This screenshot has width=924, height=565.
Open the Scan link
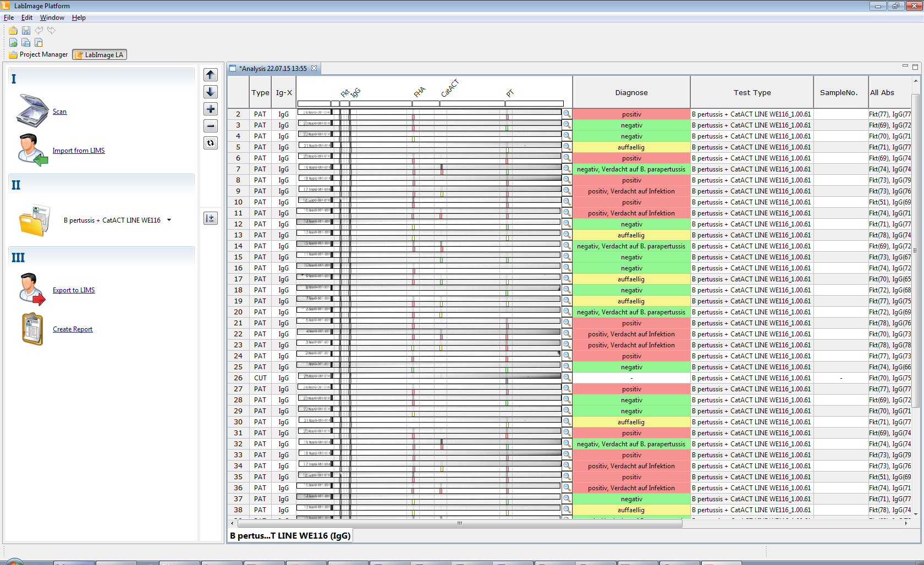pyautogui.click(x=59, y=111)
